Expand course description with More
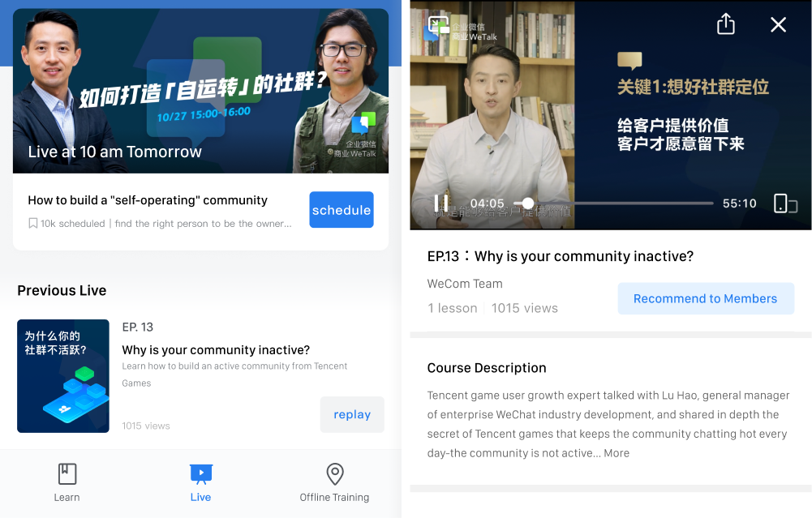Screen dimensions: 812x518 [617, 453]
